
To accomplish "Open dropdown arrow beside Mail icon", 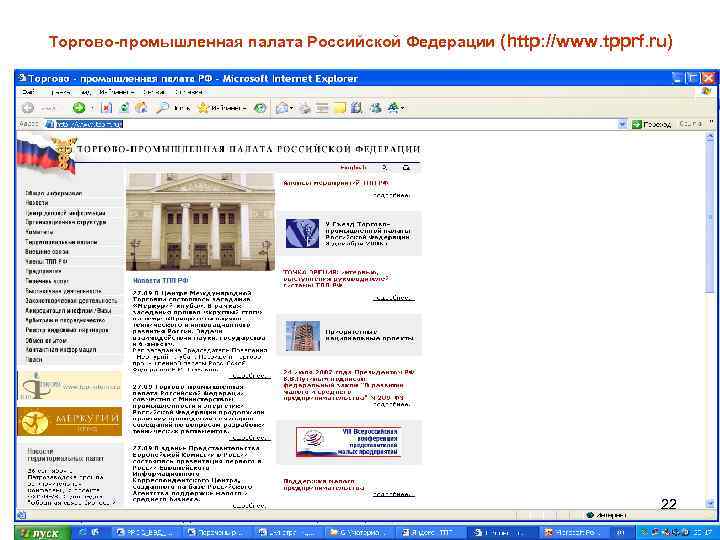I will 292,108.
